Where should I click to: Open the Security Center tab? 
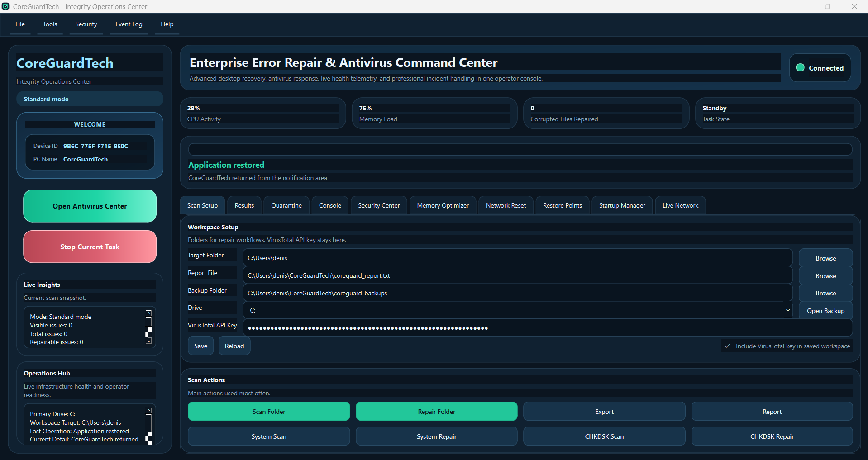(378, 205)
